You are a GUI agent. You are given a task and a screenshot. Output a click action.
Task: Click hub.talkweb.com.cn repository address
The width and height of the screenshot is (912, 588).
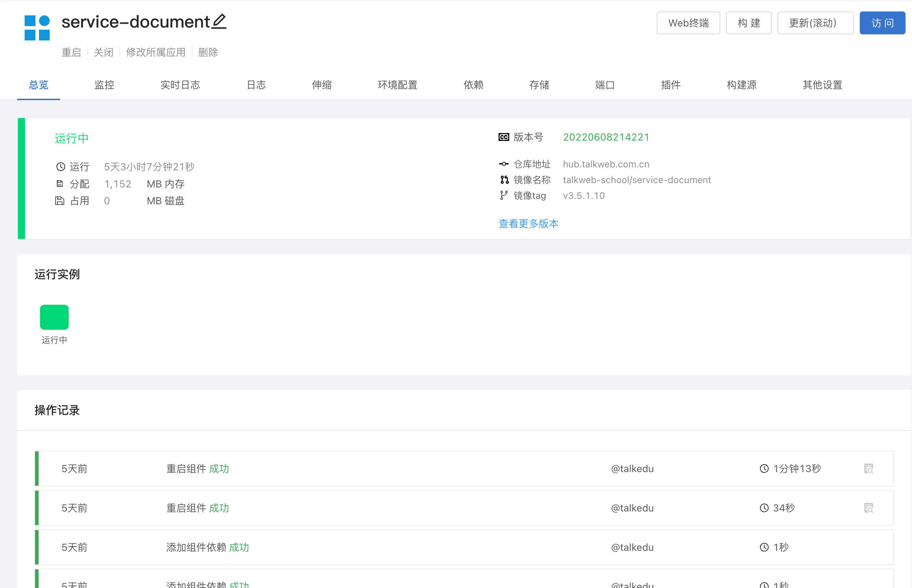[606, 164]
